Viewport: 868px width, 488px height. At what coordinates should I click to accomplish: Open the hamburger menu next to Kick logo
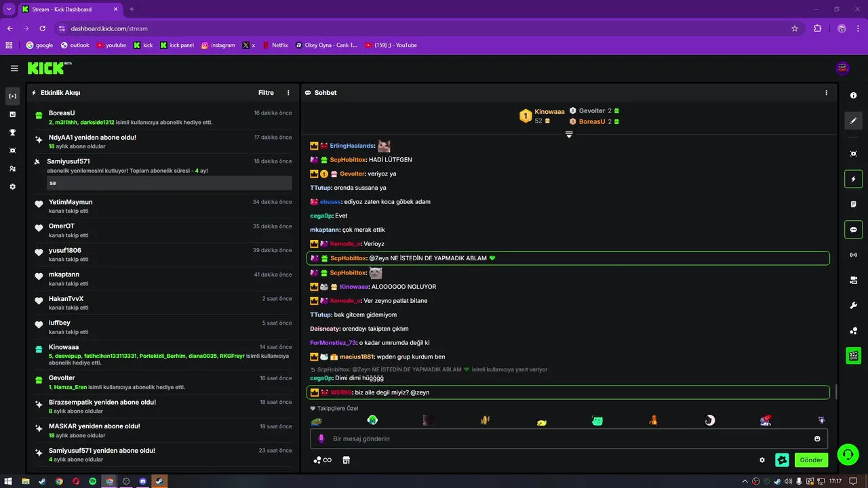coord(14,68)
